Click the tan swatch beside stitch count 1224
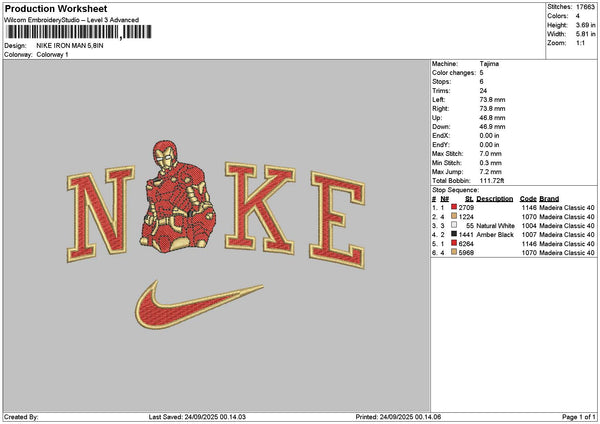 [454, 216]
